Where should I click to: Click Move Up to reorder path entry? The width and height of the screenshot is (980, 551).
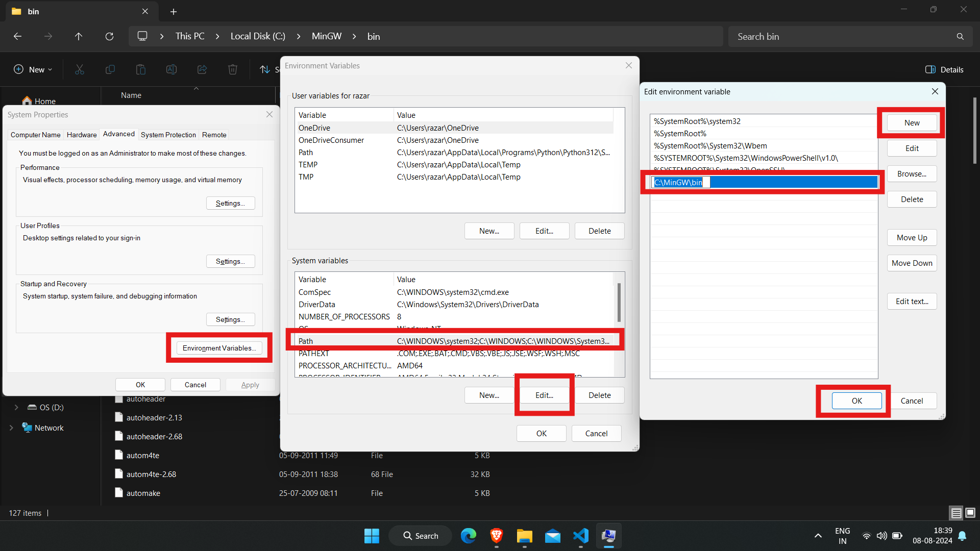click(x=911, y=237)
